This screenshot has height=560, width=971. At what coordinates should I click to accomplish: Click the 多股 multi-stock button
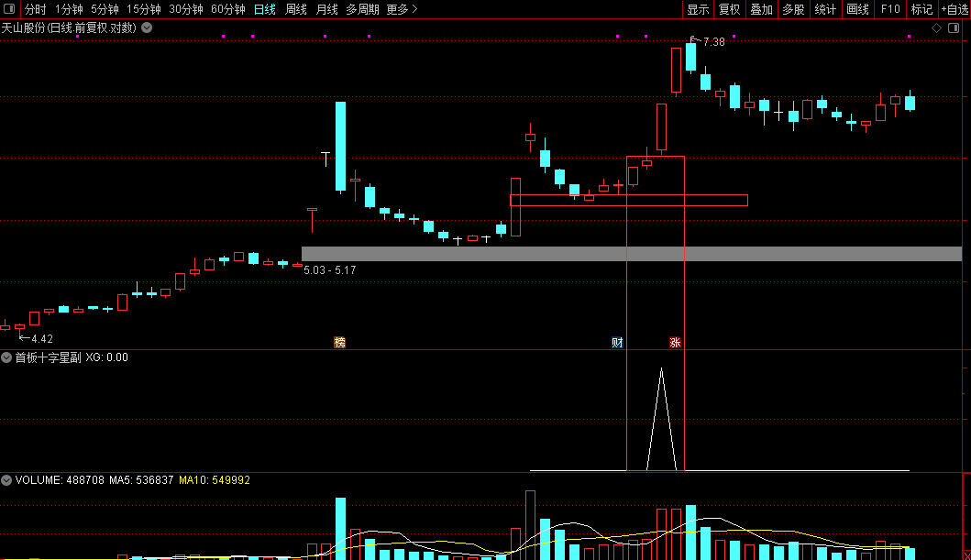tap(793, 9)
